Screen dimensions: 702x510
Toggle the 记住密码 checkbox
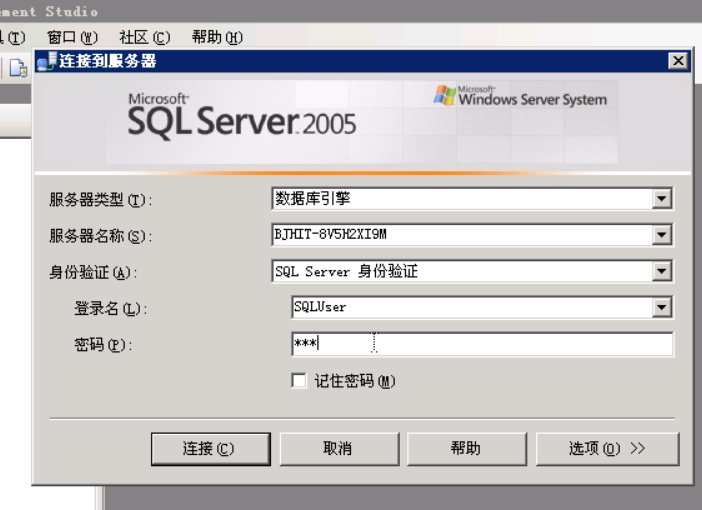[x=299, y=381]
